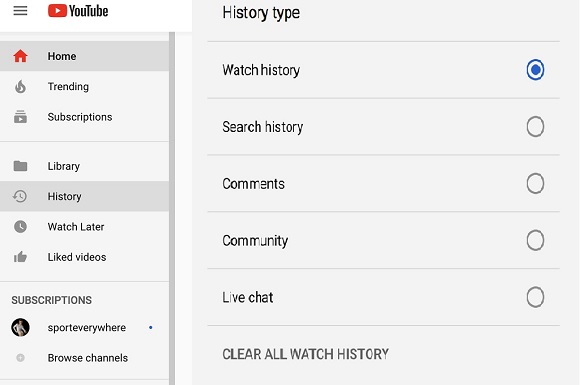Select the Comments radio button
580x385 pixels.
click(x=535, y=183)
